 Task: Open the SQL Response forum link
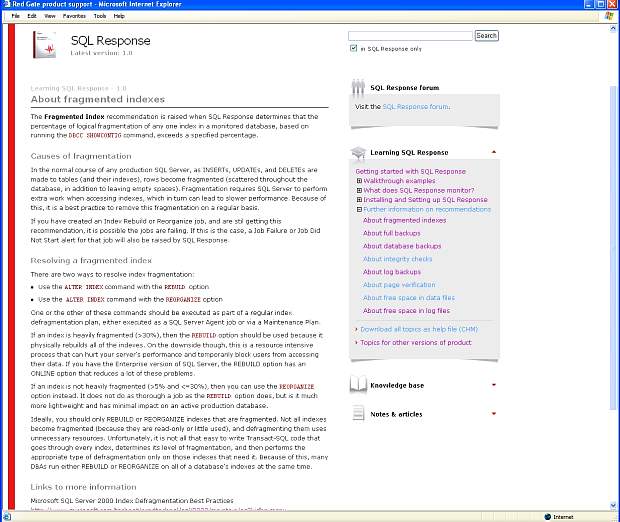[416, 107]
